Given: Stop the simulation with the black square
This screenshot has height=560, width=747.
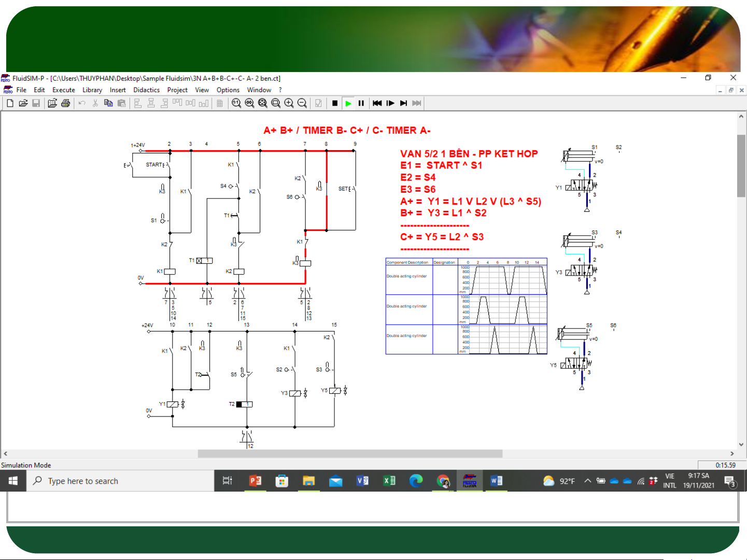Looking at the screenshot, I should [x=335, y=103].
